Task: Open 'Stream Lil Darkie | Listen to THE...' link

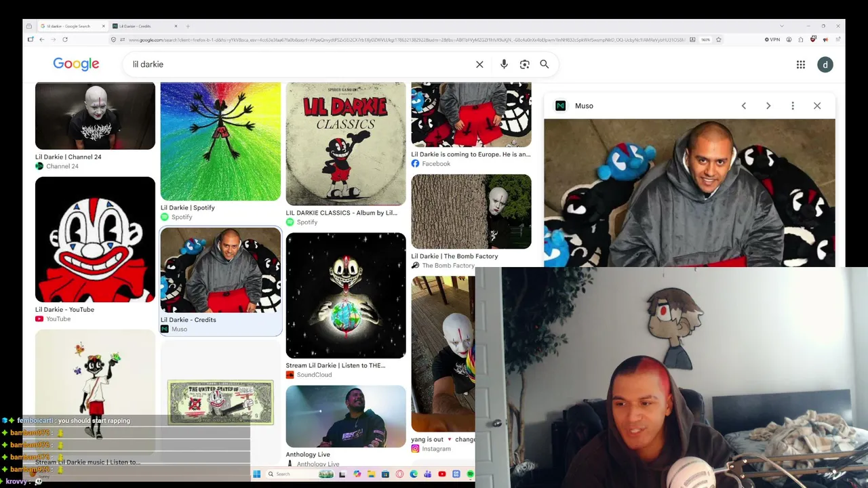Action: (x=336, y=365)
